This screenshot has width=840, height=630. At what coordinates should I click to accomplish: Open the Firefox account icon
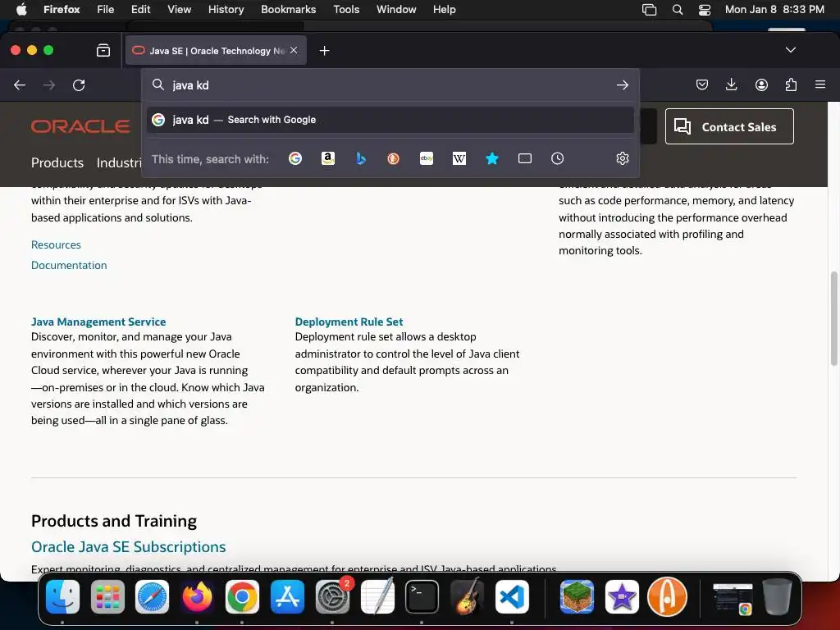(761, 84)
